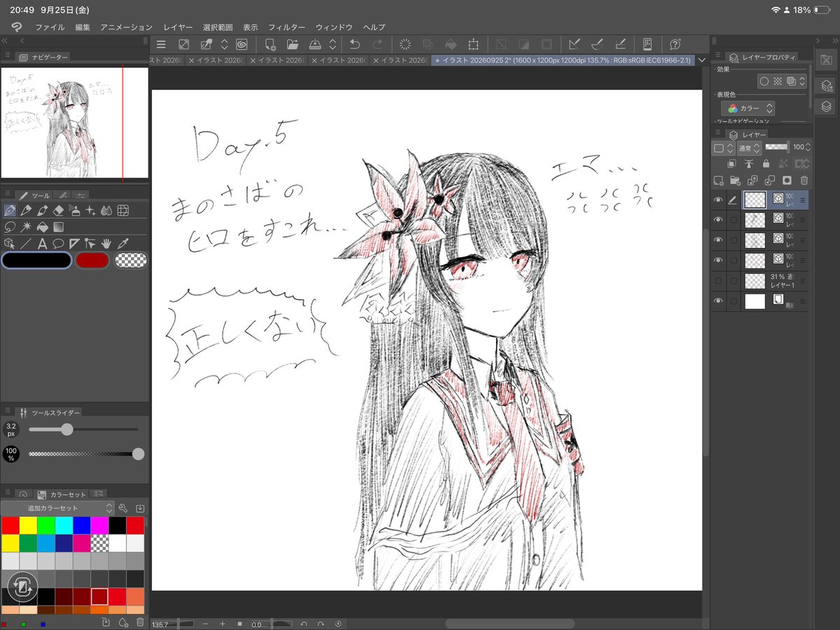Select the Eyedropper tool
The width and height of the screenshot is (840, 630).
pos(123,244)
